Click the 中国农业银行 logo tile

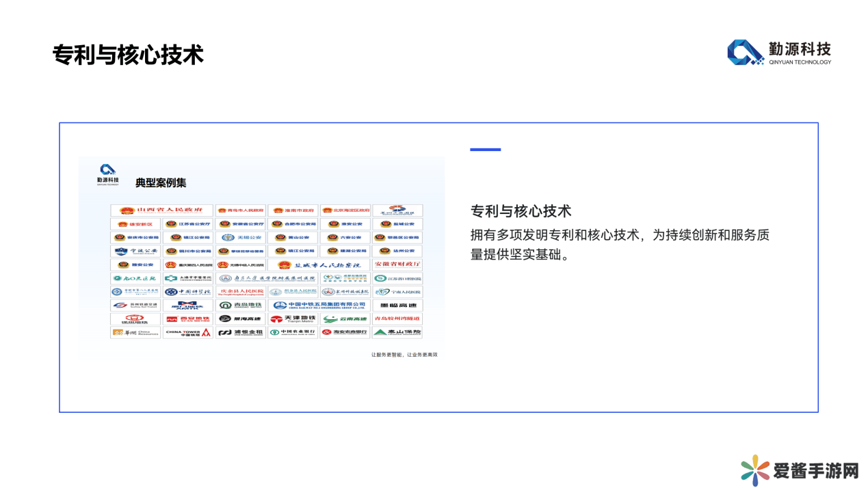(293, 333)
